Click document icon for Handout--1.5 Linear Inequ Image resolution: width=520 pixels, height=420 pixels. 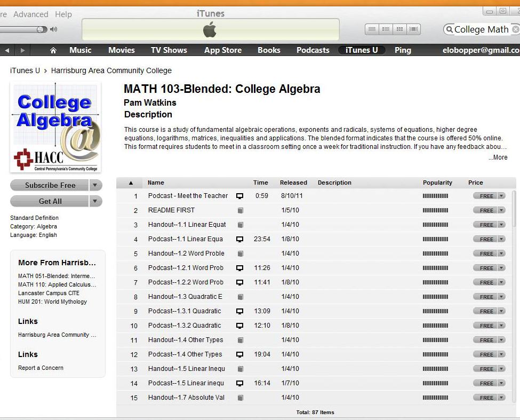pyautogui.click(x=241, y=369)
